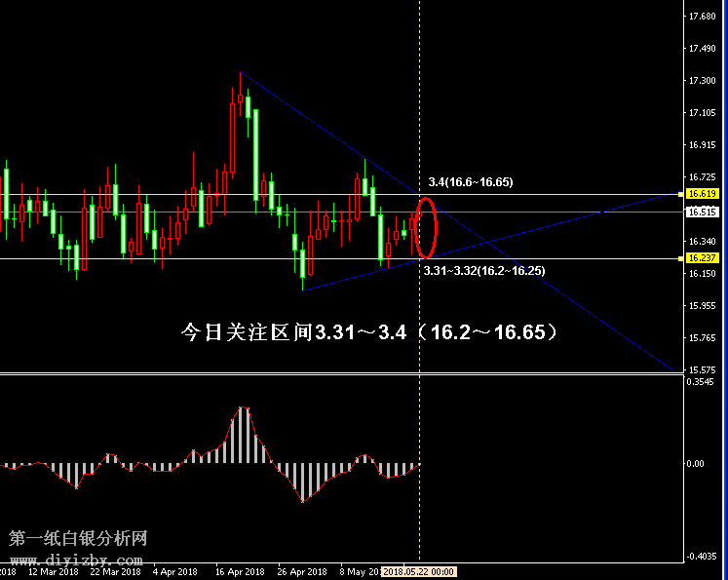728x580 pixels.
Task: Click the divider between chart and MACD pane
Action: 341,373
